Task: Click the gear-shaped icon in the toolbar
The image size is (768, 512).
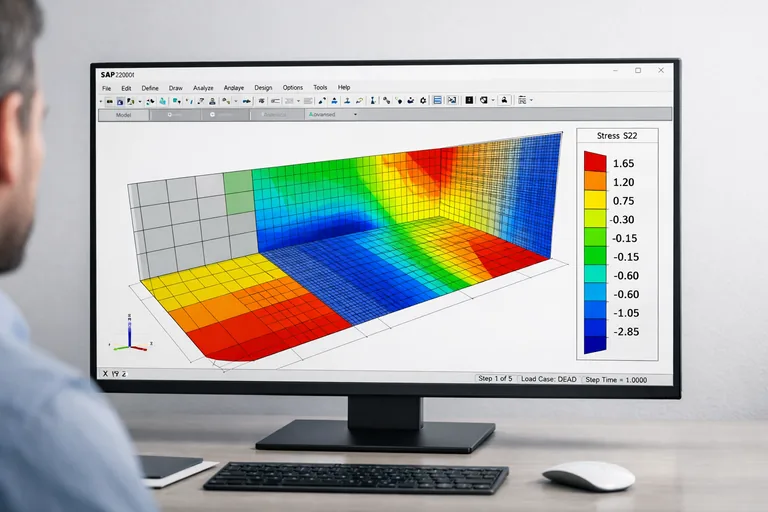Action: [422, 101]
